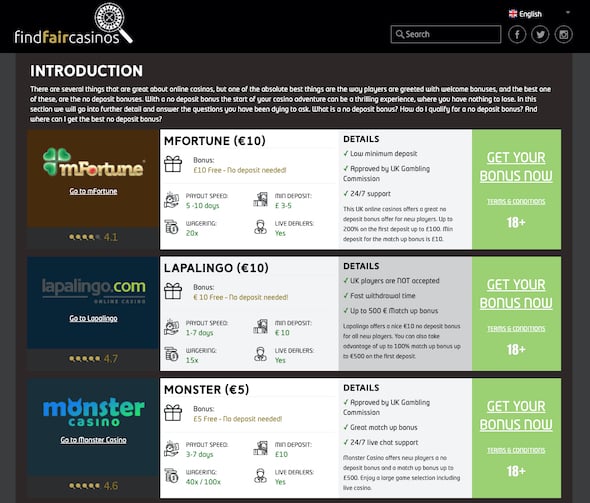Open the Instagram social icon
The width and height of the screenshot is (590, 503).
pyautogui.click(x=563, y=35)
